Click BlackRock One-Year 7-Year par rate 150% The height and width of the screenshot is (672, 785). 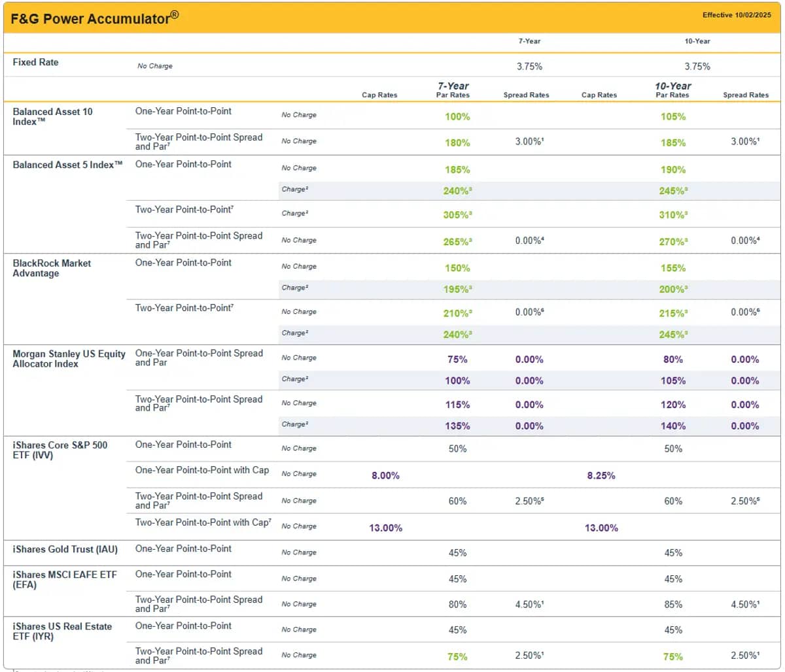click(x=457, y=268)
